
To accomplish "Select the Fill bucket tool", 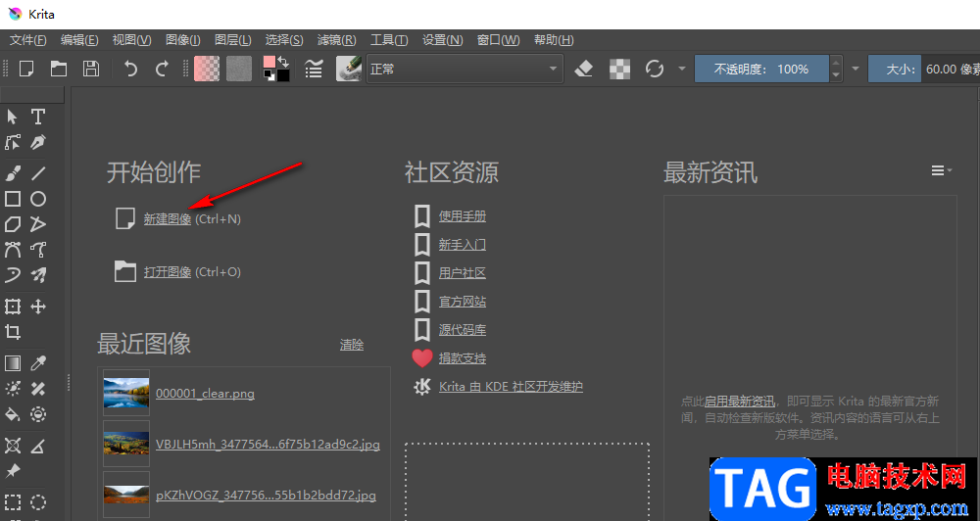I will coord(13,414).
